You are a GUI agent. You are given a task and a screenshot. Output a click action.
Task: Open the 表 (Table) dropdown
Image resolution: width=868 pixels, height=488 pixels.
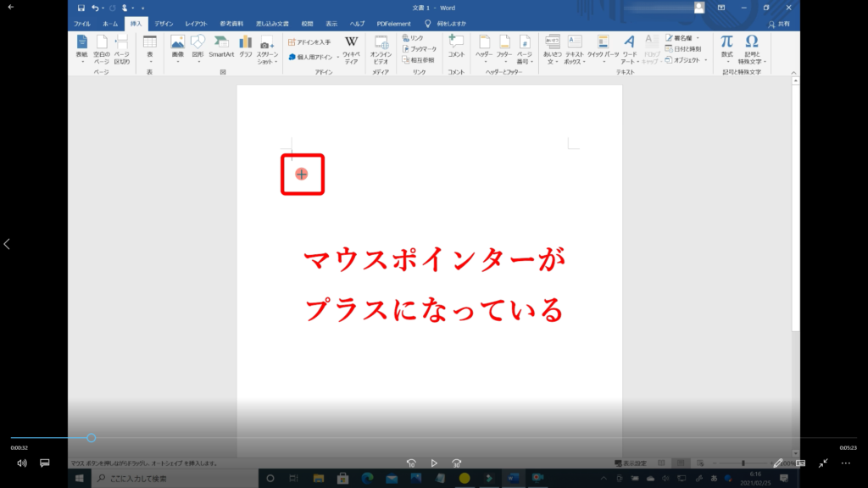point(149,61)
